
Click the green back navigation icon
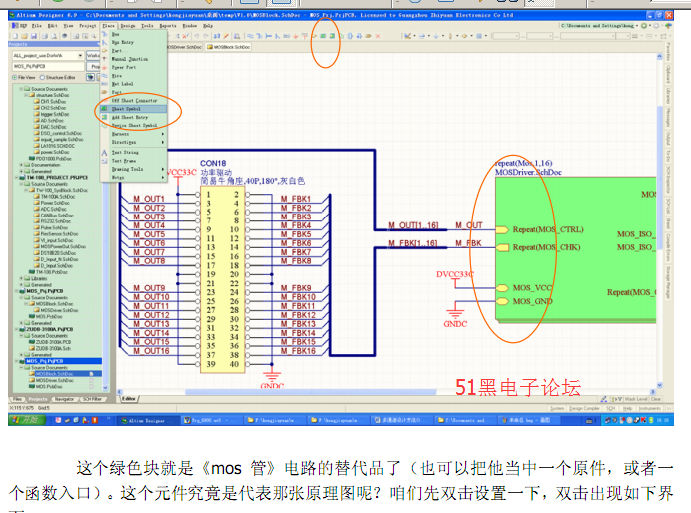(x=644, y=26)
